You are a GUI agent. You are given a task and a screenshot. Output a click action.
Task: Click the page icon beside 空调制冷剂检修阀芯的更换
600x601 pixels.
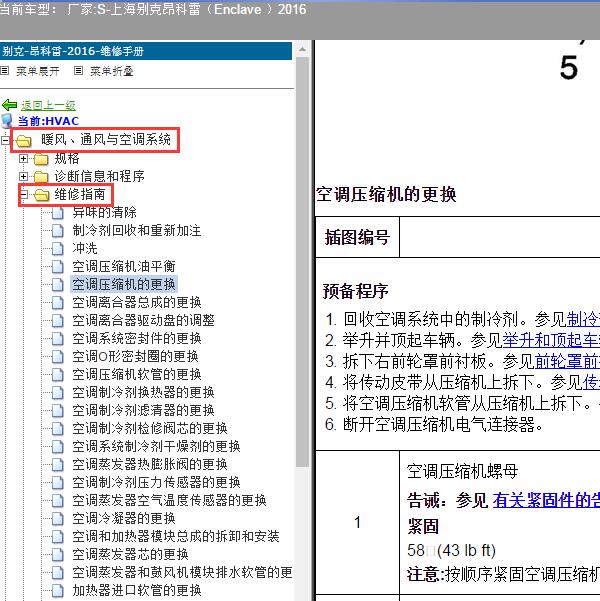coord(58,429)
